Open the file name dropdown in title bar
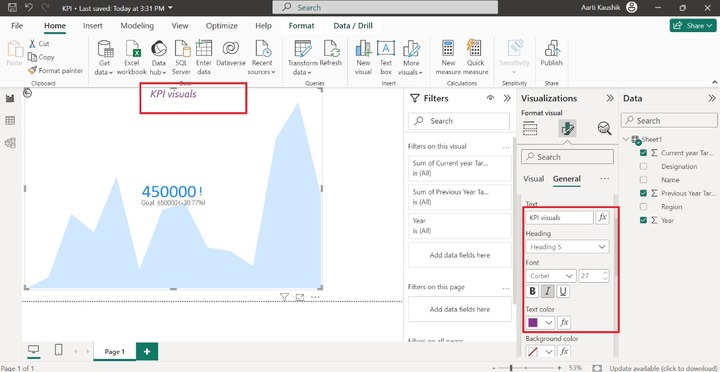This screenshot has width=720, height=372. click(x=171, y=8)
